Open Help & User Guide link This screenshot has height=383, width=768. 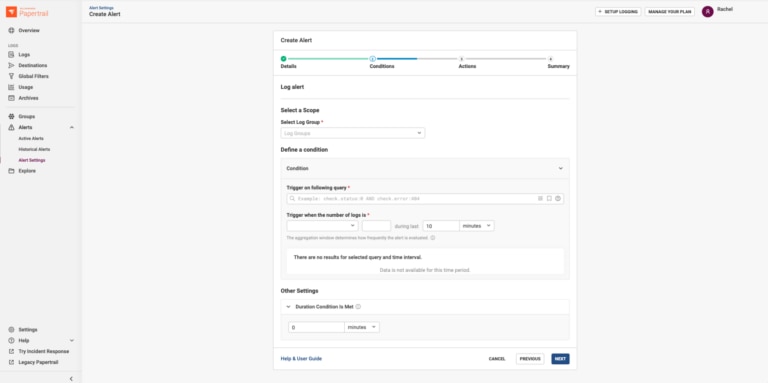301,359
